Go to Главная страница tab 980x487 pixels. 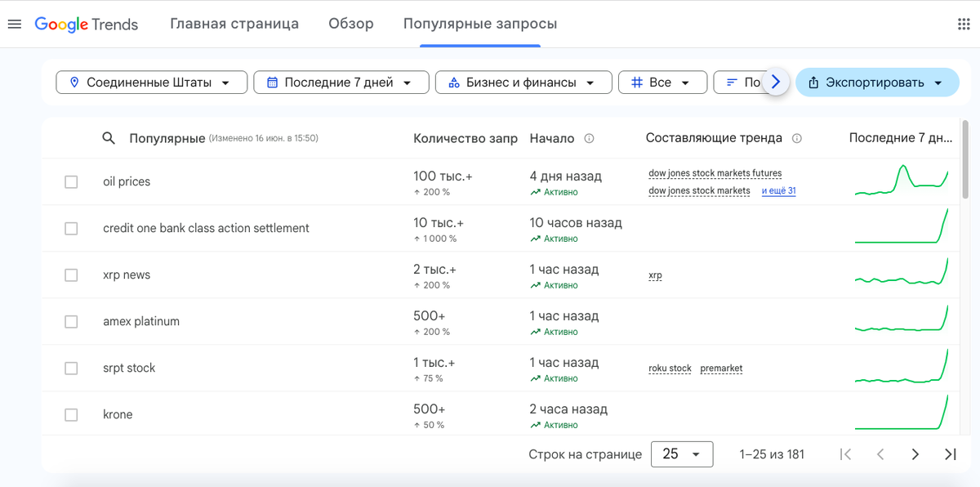(234, 24)
